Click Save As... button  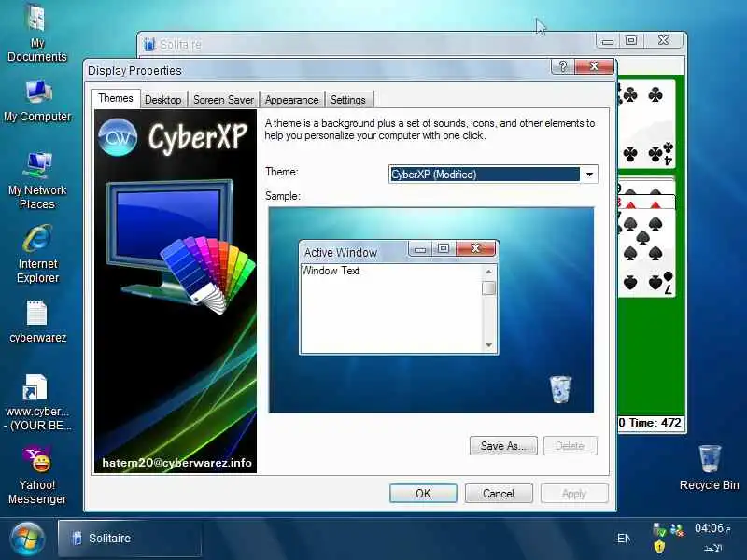coord(503,446)
